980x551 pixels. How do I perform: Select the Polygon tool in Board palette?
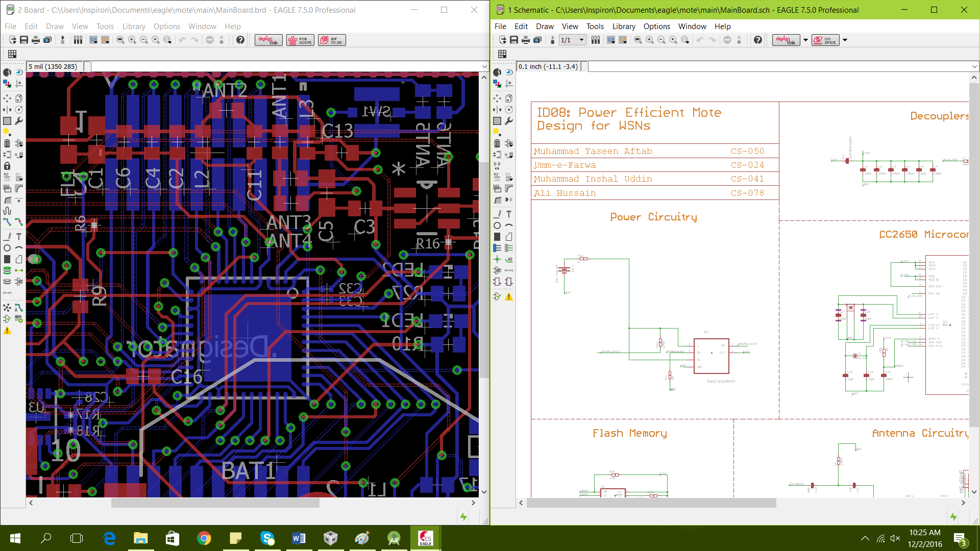(19, 259)
